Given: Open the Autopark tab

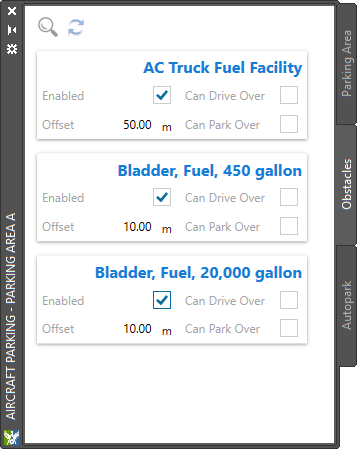Looking at the screenshot, I should tap(347, 305).
